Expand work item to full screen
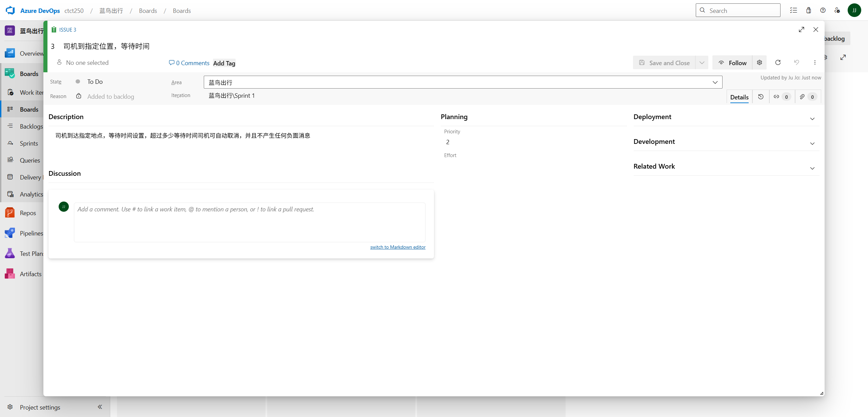This screenshot has width=868, height=417. [801, 30]
